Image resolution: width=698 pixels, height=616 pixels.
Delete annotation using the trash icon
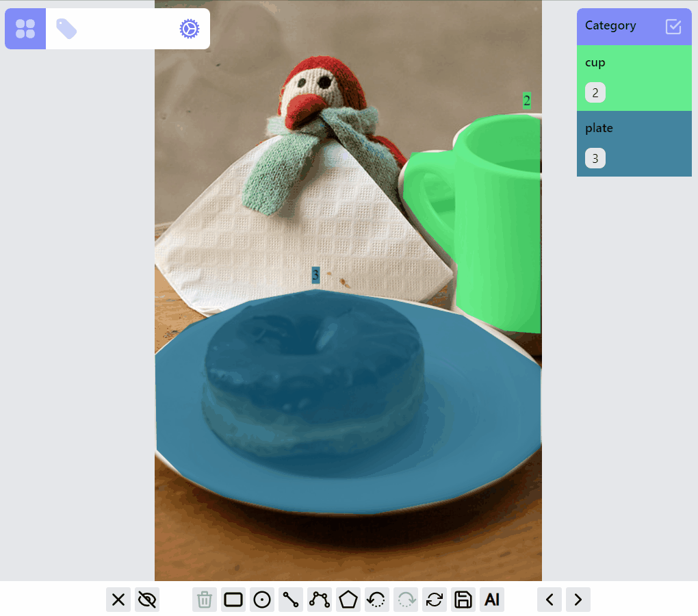coord(205,600)
